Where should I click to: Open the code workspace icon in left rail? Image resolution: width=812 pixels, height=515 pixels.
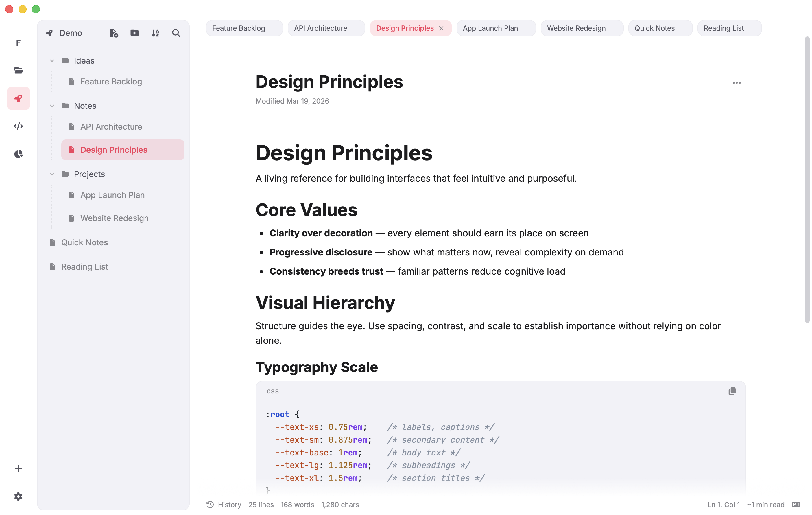pyautogui.click(x=18, y=126)
